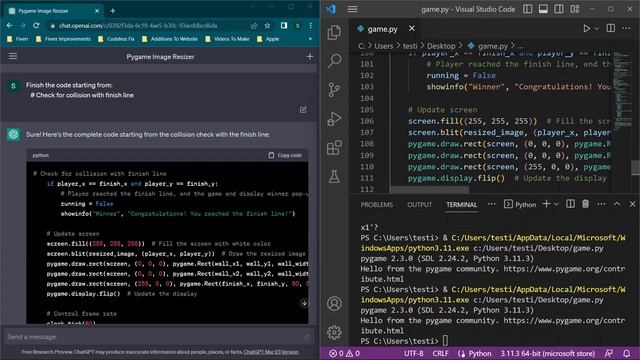The image size is (640, 360).
Task: Open ChatGPT sidebar hamburger menu
Action: 13,56
